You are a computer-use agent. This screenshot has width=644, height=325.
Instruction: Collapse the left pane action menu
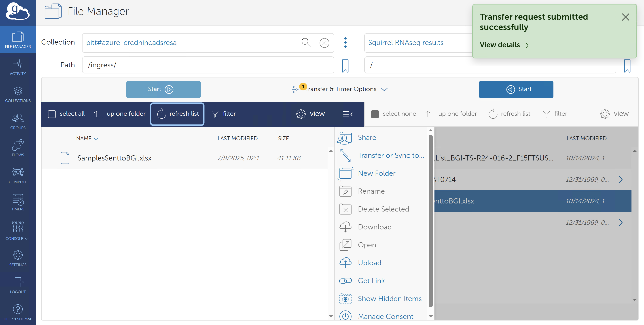[347, 114]
